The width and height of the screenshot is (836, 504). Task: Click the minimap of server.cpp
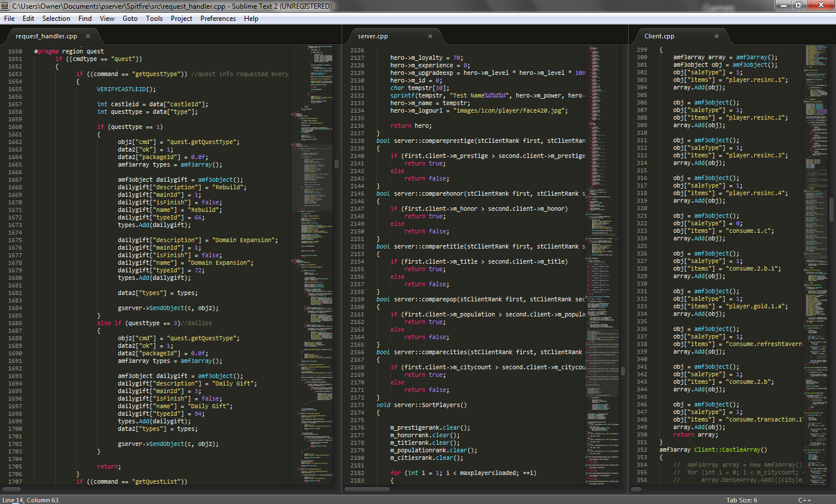tap(602, 264)
